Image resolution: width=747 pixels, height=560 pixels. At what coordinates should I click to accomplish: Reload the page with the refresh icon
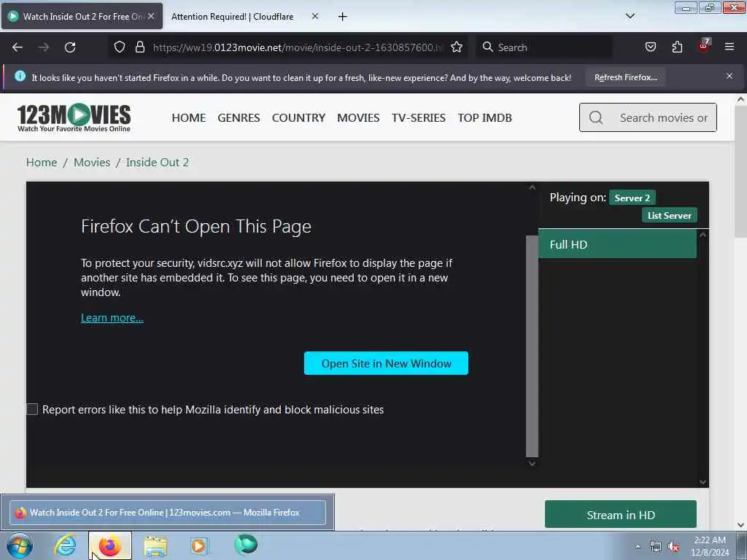(70, 47)
